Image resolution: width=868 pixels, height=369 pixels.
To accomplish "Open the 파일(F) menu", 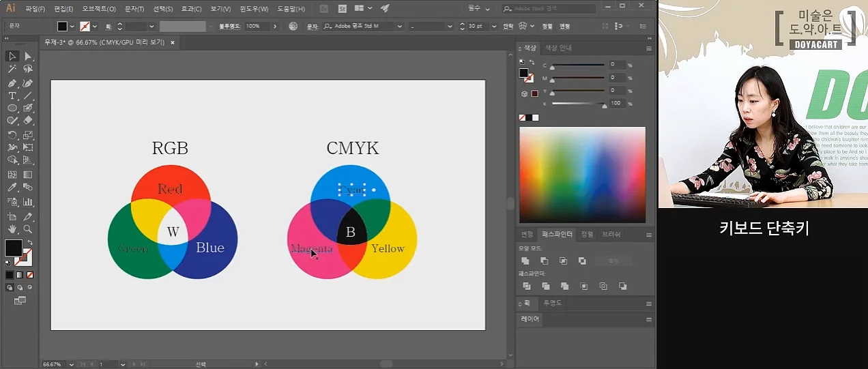I will (35, 9).
